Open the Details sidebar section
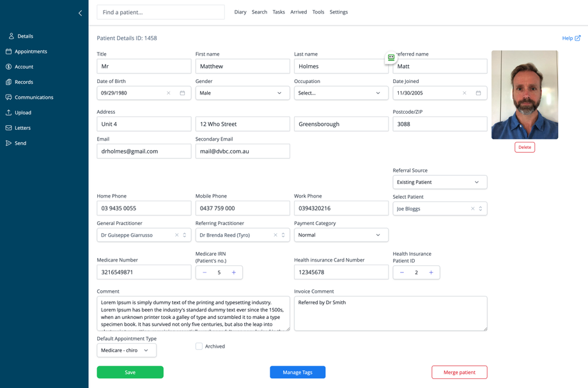Screen dimensions: 588x388 click(25, 36)
